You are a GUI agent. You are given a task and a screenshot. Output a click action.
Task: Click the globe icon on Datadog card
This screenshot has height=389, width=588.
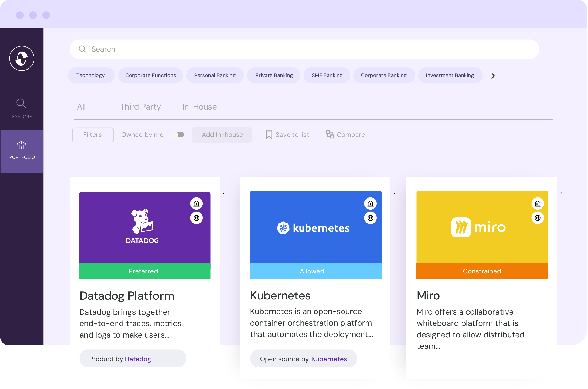point(196,218)
